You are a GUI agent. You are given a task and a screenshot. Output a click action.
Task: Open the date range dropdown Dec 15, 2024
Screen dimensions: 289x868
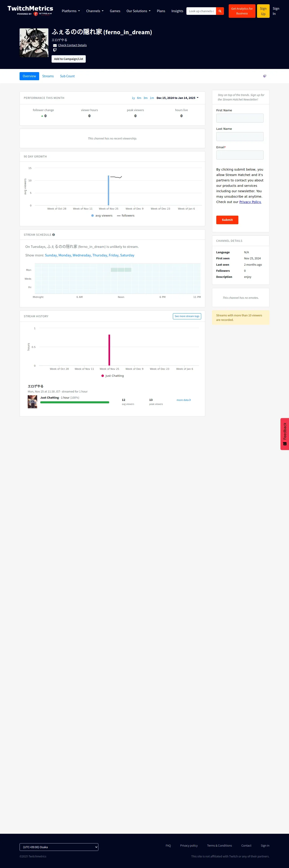[x=178, y=98]
